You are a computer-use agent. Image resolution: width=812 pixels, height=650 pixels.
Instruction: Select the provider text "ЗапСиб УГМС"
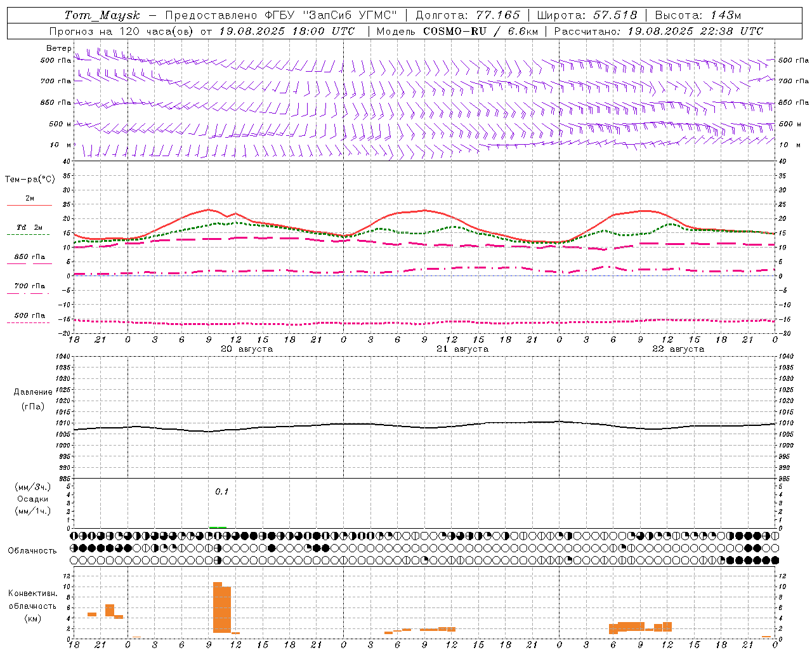[349, 15]
